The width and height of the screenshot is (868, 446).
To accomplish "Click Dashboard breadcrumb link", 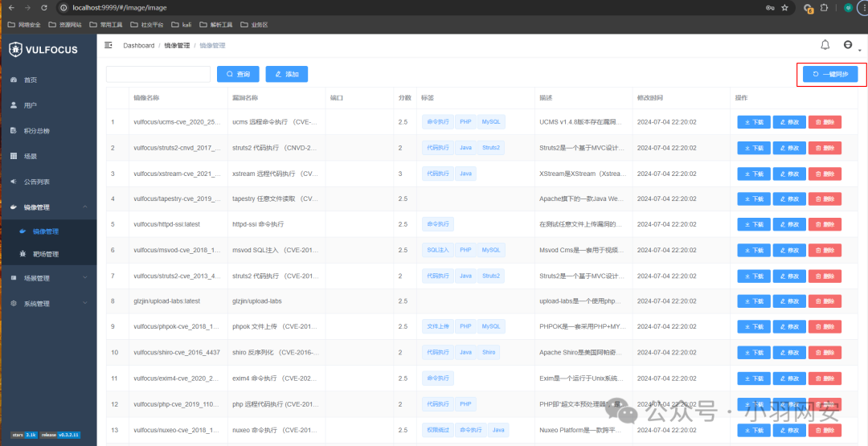I will 139,45.
